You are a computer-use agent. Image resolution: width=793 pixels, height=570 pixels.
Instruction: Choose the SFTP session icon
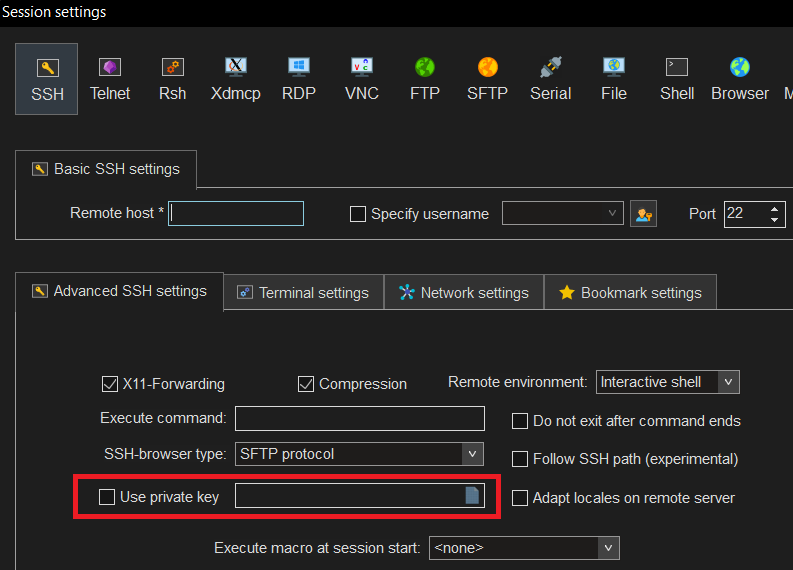click(487, 78)
